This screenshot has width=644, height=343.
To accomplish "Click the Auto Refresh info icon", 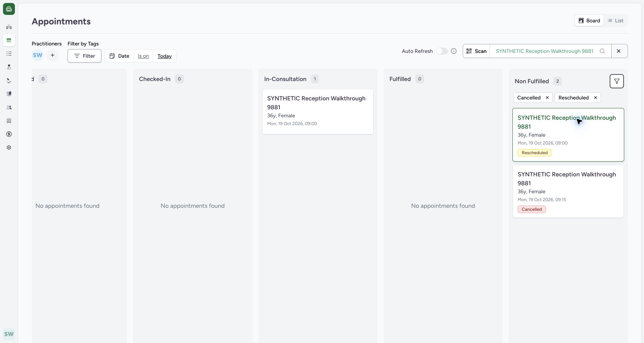I will click(x=454, y=51).
